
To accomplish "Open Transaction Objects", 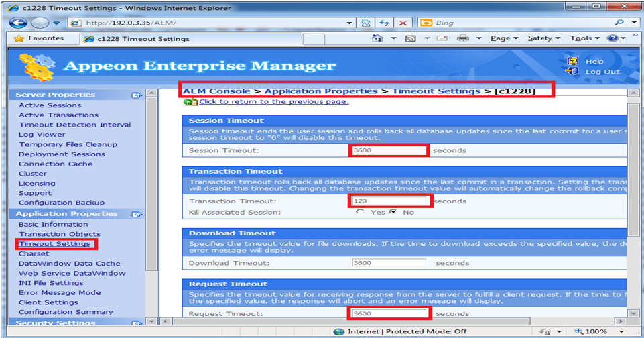I will tap(60, 234).
